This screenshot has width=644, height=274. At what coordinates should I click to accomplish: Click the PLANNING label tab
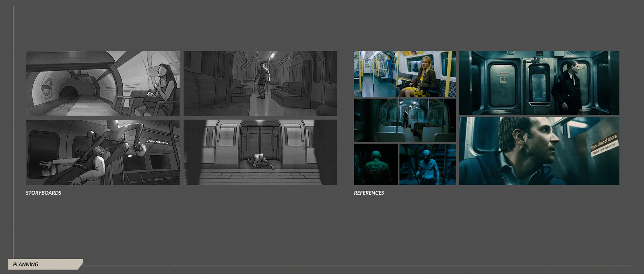click(x=45, y=264)
